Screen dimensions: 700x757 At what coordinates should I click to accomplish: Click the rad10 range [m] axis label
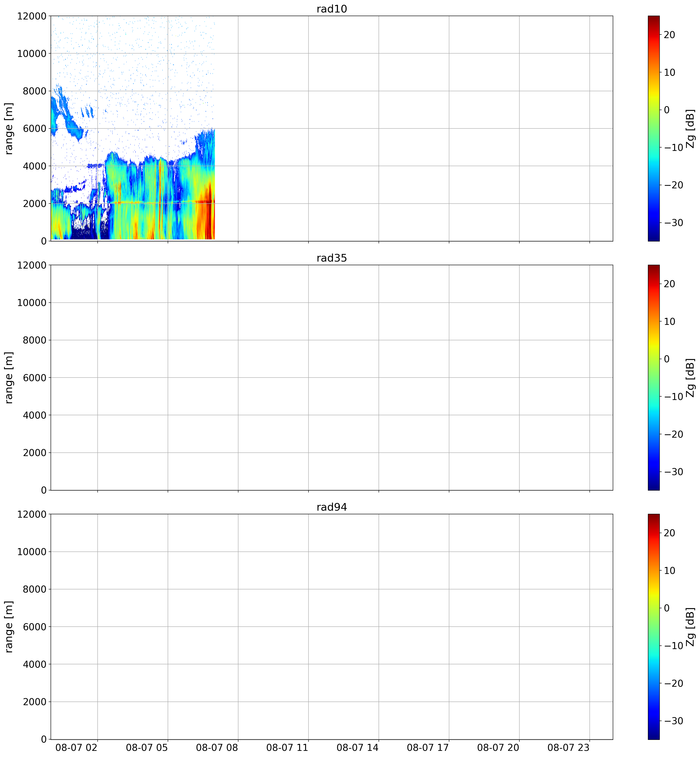(x=9, y=128)
